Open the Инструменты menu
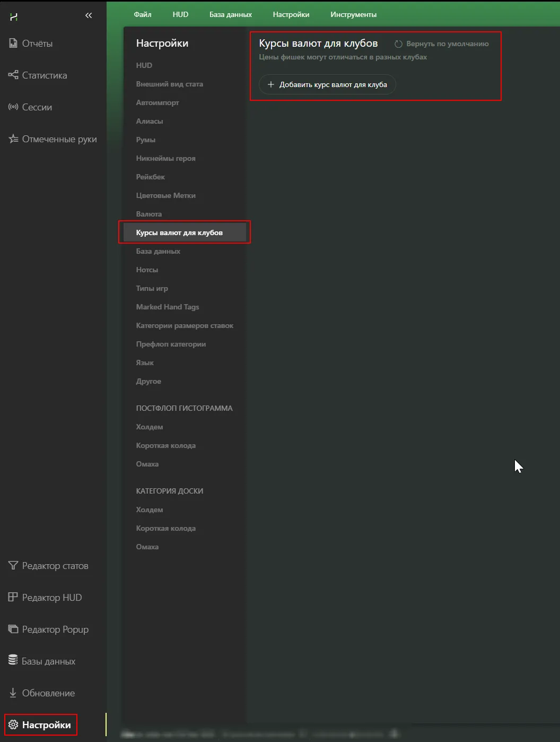Image resolution: width=560 pixels, height=742 pixels. point(353,15)
